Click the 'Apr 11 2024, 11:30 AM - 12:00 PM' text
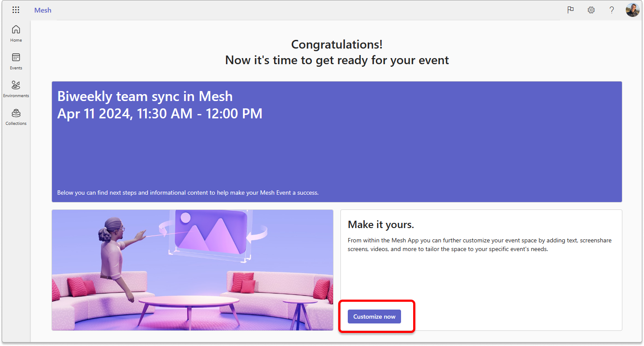 point(160,114)
